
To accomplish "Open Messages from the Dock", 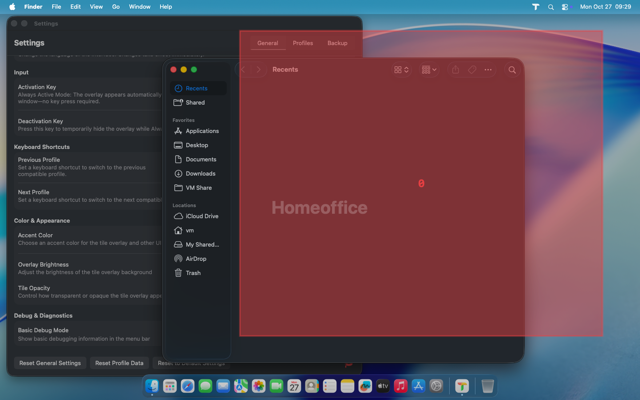I will (x=205, y=386).
